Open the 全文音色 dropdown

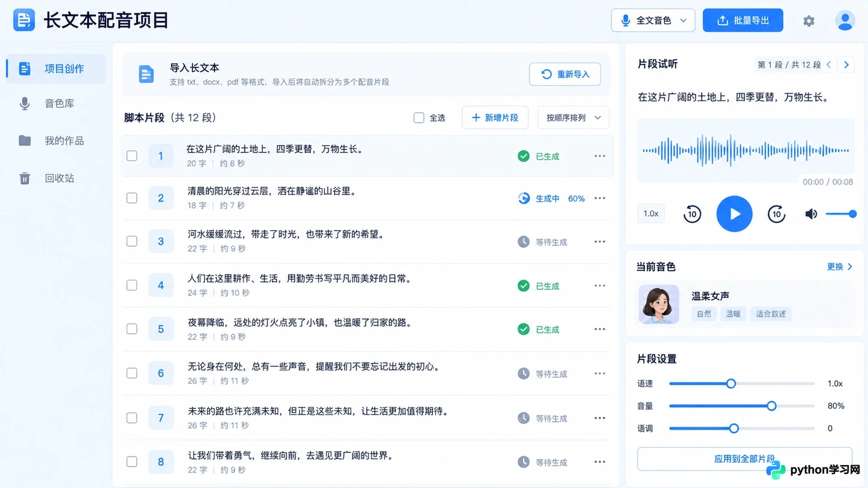click(653, 20)
